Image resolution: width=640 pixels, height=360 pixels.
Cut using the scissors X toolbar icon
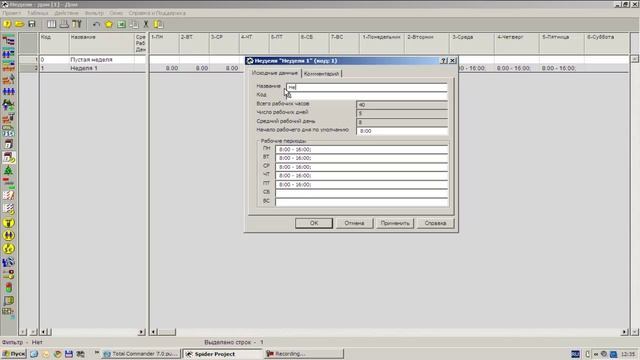(146, 24)
